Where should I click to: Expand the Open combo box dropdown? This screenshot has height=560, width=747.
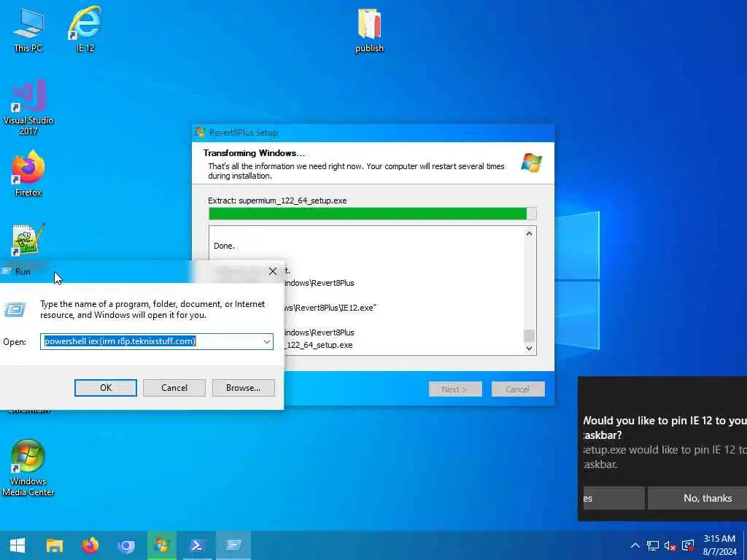tap(267, 341)
